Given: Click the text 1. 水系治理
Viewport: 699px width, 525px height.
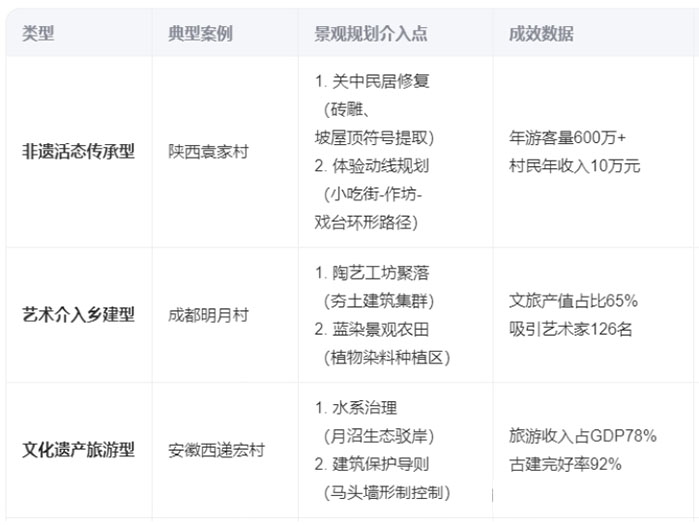Looking at the screenshot, I should click(x=356, y=407).
